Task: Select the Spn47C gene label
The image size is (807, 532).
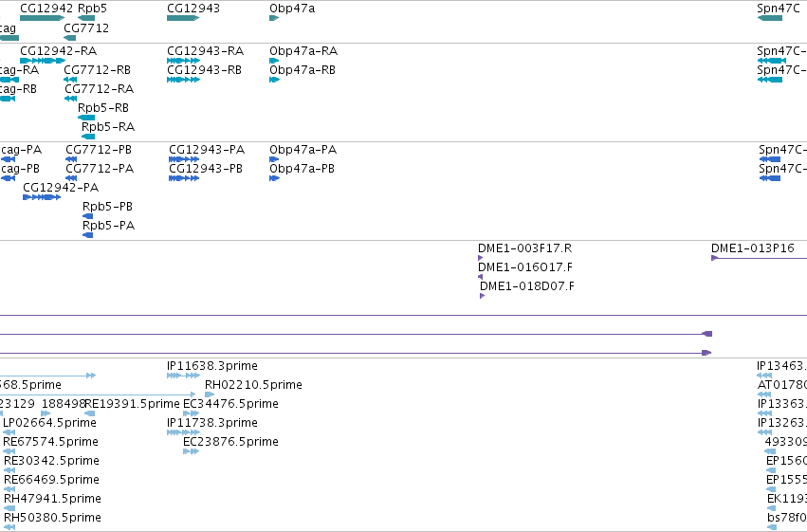Action: pos(778,9)
